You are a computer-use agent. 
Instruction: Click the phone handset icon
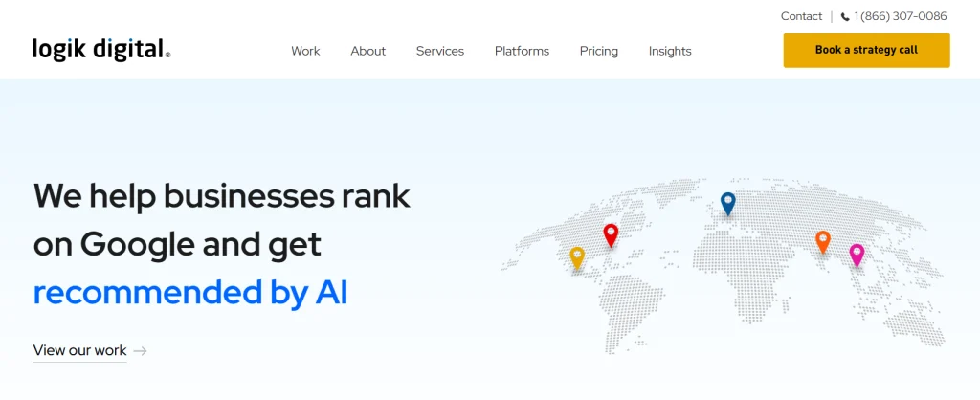tap(845, 17)
